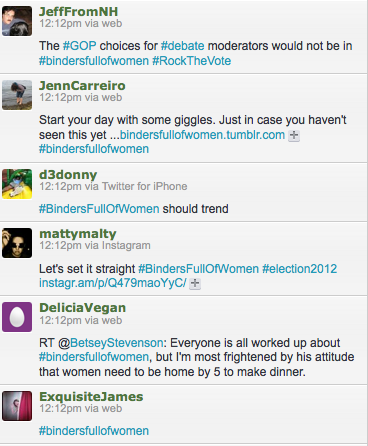The height and width of the screenshot is (446, 368).
Task: Expand the instagr.am link preview plus icon
Action: [x=195, y=283]
